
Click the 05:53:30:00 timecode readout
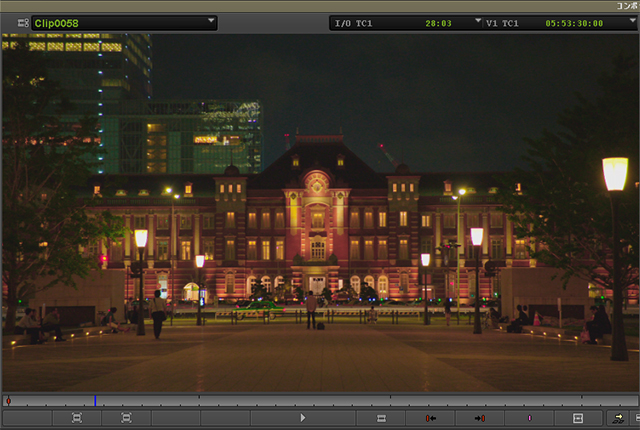point(574,23)
